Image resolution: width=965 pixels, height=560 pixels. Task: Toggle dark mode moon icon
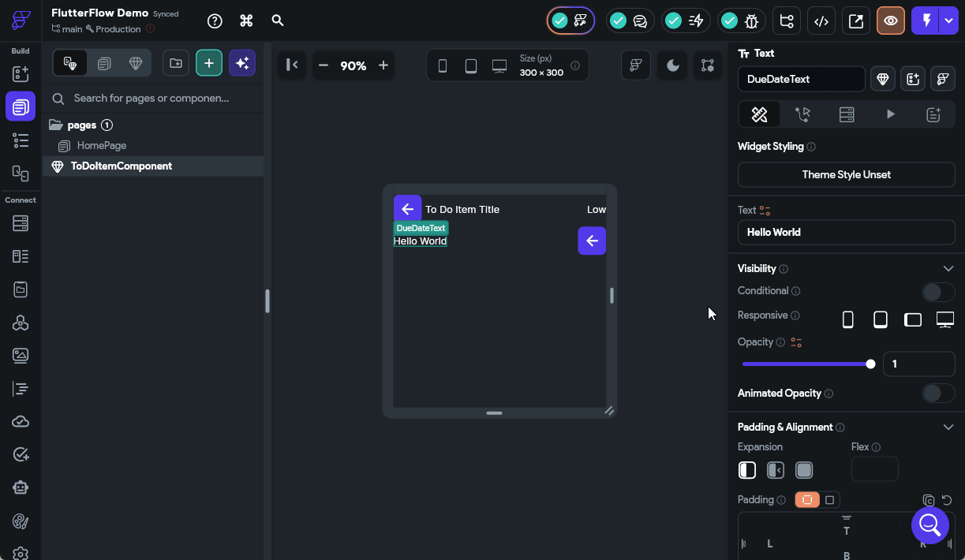click(672, 65)
